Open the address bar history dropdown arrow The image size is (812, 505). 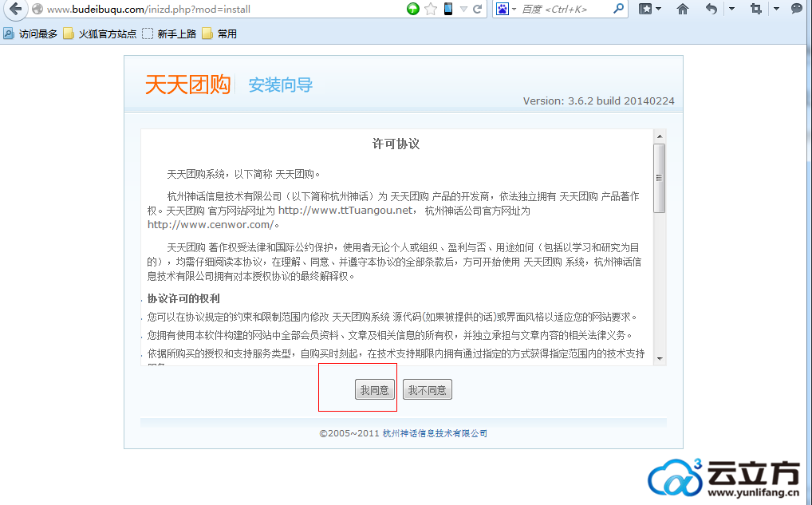pos(463,9)
